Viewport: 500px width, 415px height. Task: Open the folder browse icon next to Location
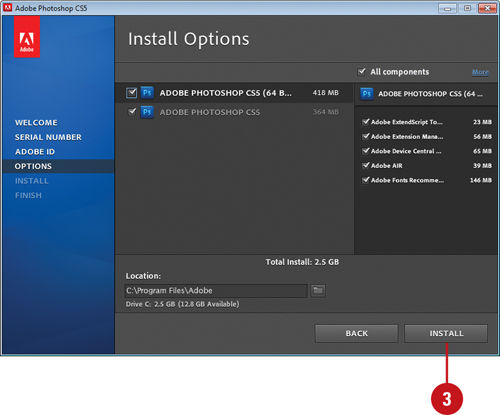pos(318,290)
